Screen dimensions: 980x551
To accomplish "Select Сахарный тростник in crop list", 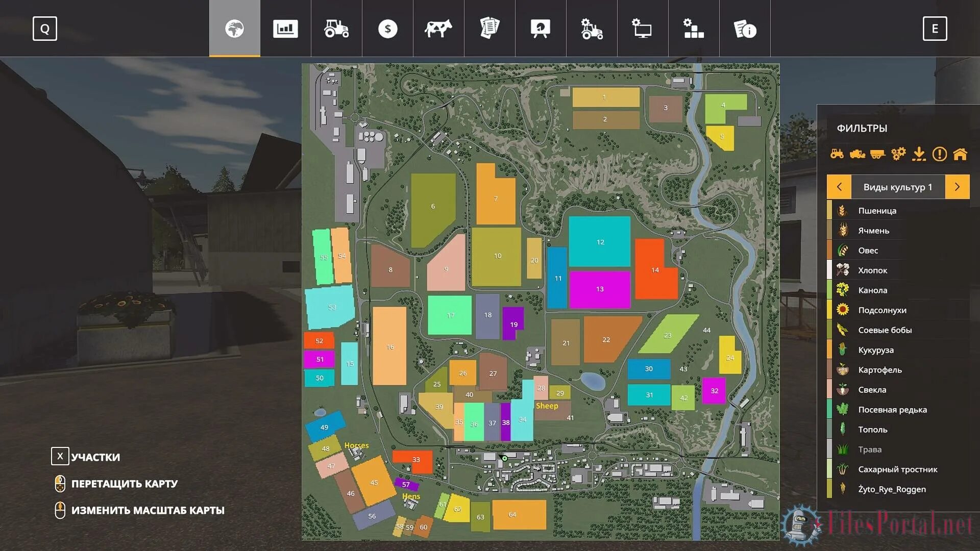I will (x=898, y=469).
